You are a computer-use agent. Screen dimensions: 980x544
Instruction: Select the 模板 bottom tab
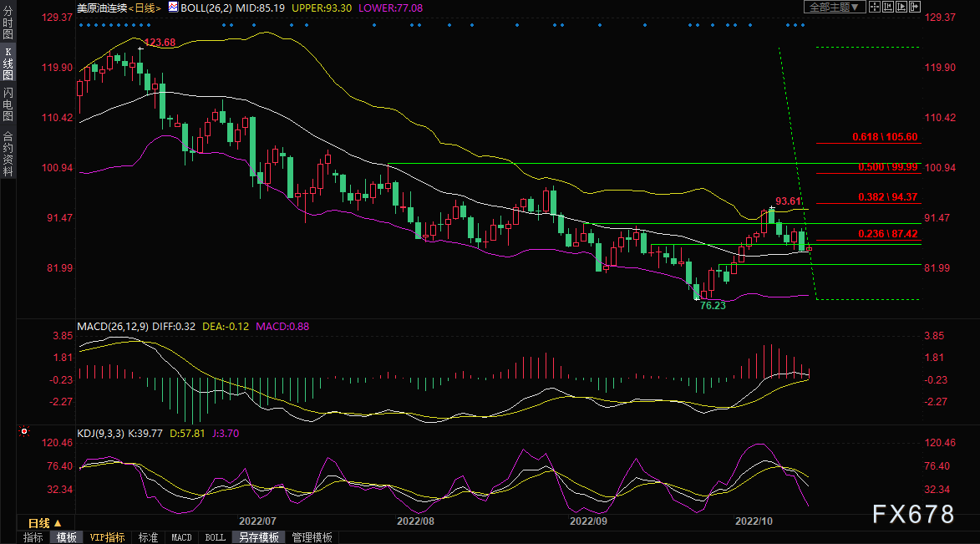[66, 538]
